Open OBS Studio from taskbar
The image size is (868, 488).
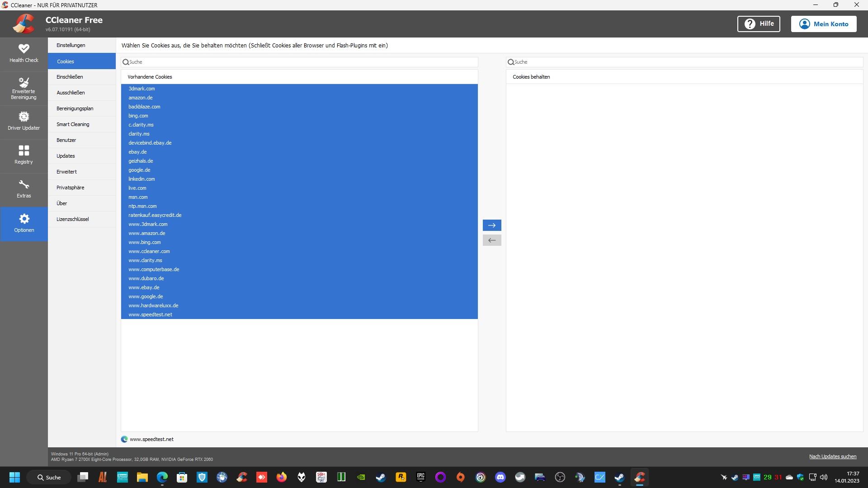click(560, 477)
